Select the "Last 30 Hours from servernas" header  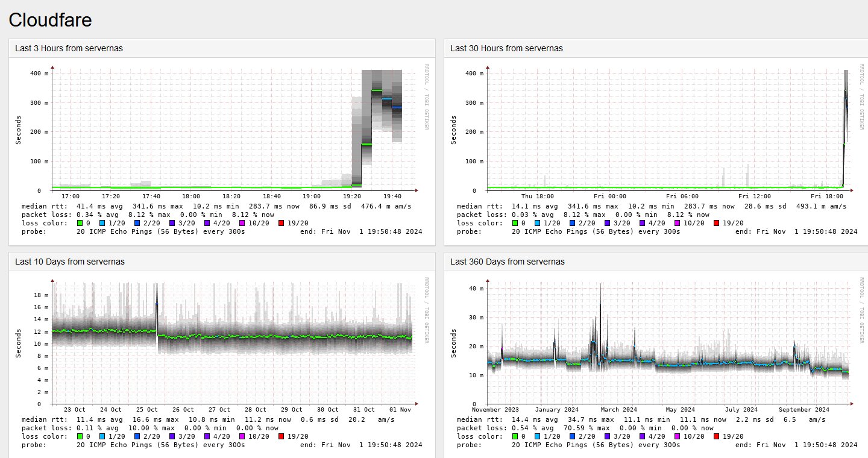coord(506,48)
